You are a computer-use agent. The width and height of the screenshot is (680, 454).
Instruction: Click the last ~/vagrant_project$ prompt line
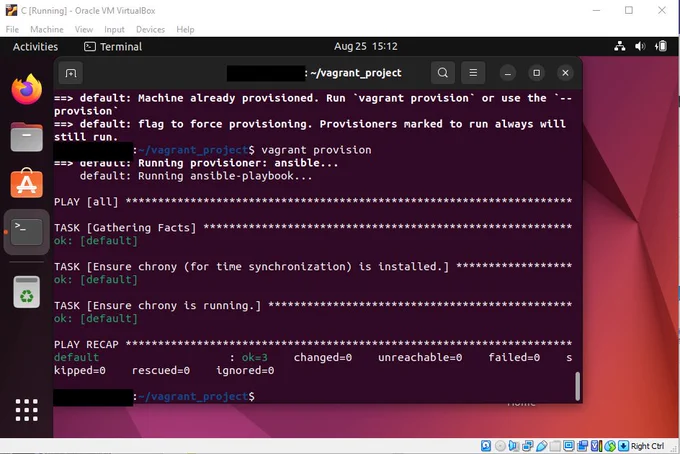click(154, 396)
